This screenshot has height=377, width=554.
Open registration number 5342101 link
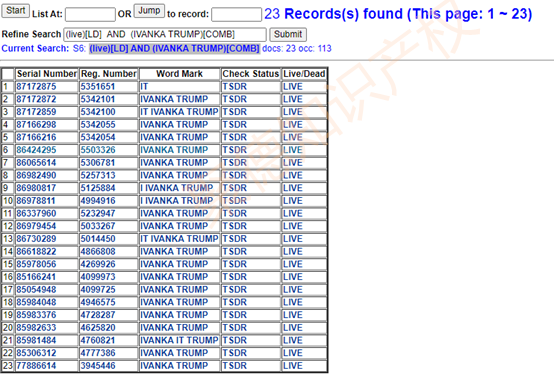[x=98, y=99]
